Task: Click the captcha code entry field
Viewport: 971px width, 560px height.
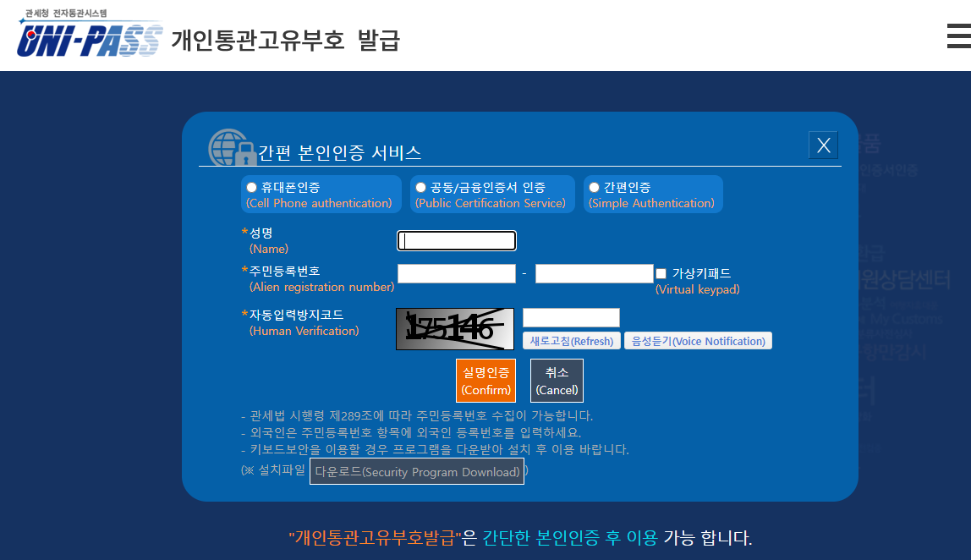Action: tap(572, 317)
